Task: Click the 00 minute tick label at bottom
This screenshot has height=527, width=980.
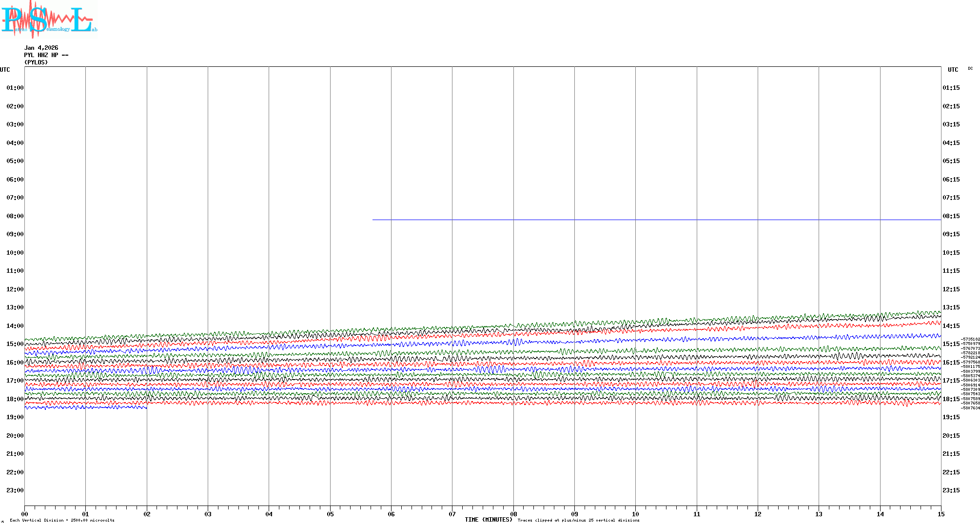Action: pos(25,514)
